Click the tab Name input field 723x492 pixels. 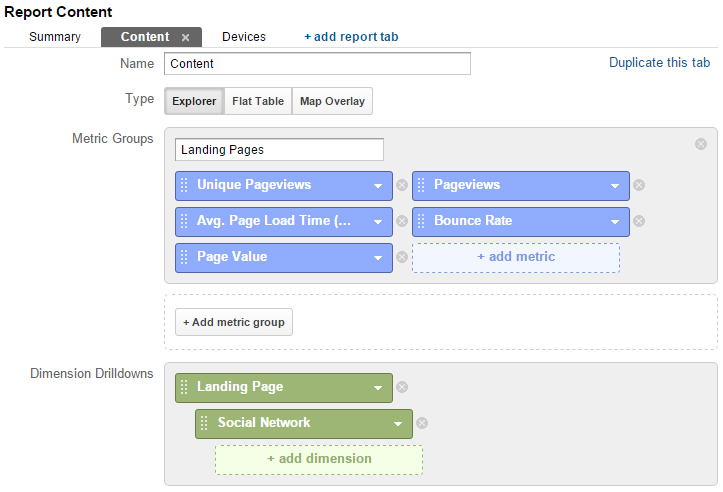click(x=317, y=64)
